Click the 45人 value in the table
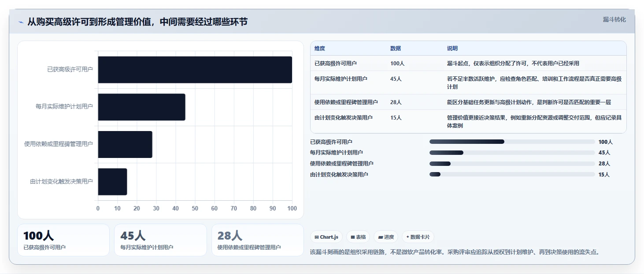Image resolution: width=644 pixels, height=274 pixels. (x=396, y=79)
